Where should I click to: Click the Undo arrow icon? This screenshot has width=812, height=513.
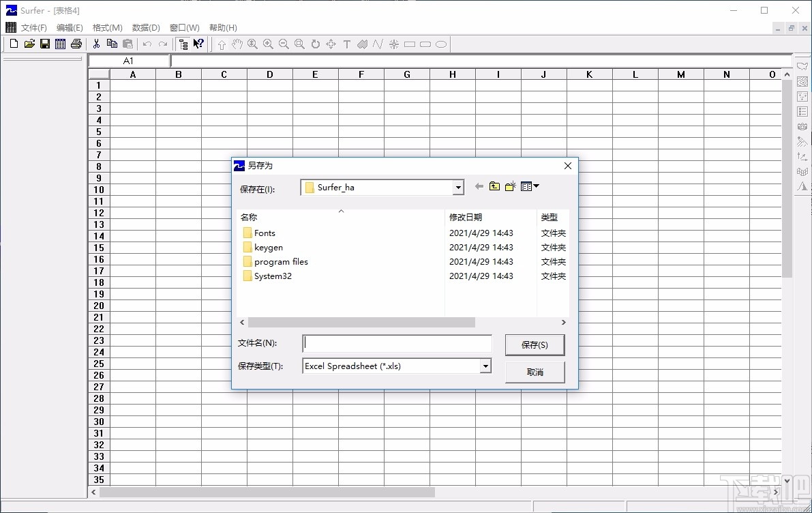pos(147,44)
